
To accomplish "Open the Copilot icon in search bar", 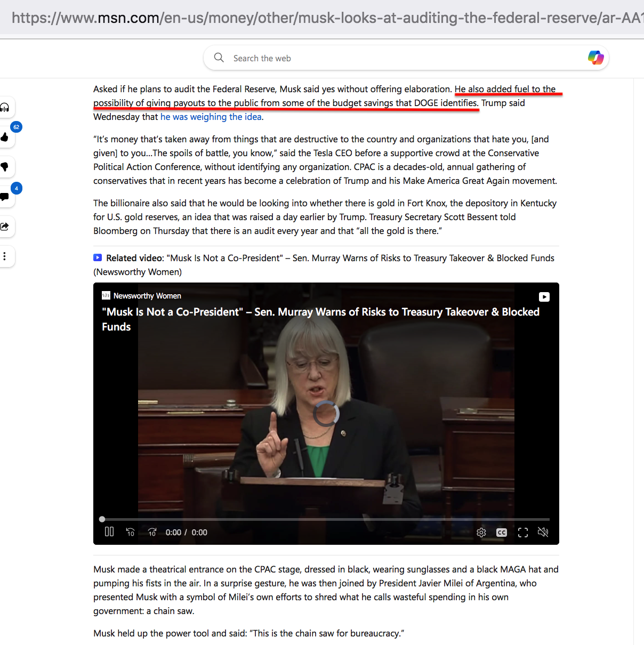I will 595,58.
